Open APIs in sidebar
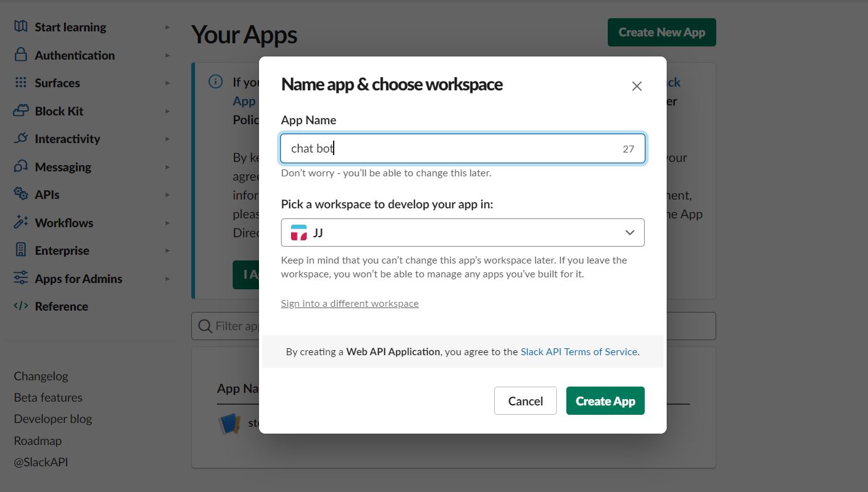868x492 pixels. pyautogui.click(x=47, y=195)
